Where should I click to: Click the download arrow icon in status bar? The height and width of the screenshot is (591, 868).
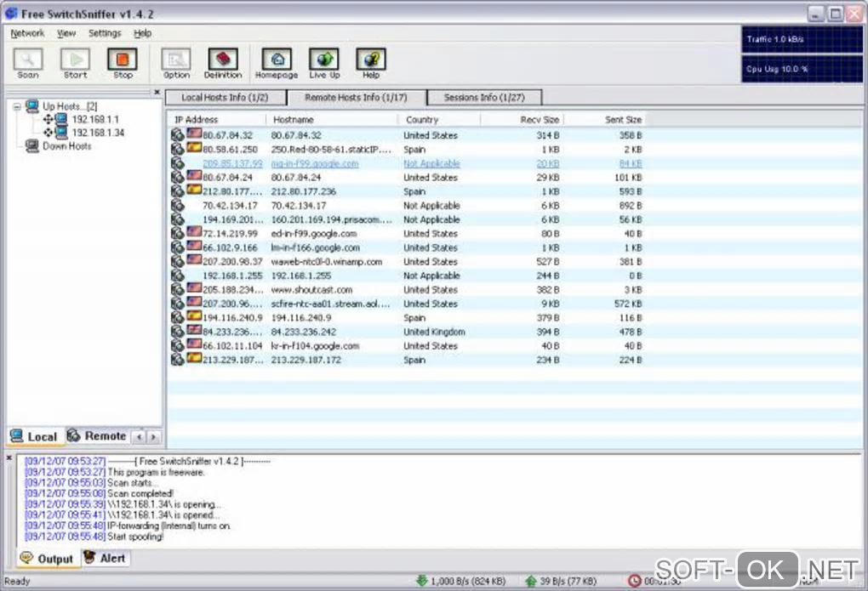421,581
